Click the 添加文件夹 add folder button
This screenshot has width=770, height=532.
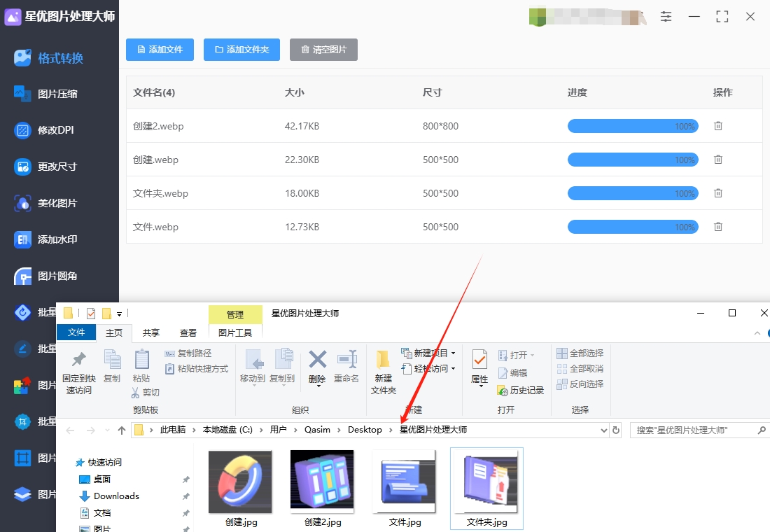coord(241,50)
